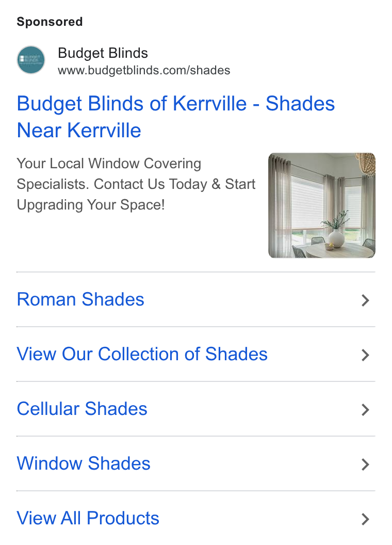Click the www.budgetblinds.com/shades URL
The height and width of the screenshot is (545, 392).
(x=144, y=70)
